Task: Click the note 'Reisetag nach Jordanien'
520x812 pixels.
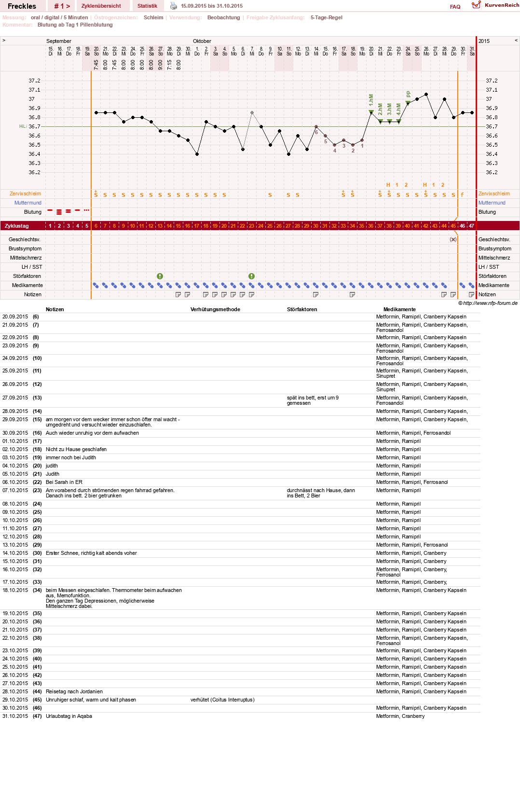Action: coord(74,691)
